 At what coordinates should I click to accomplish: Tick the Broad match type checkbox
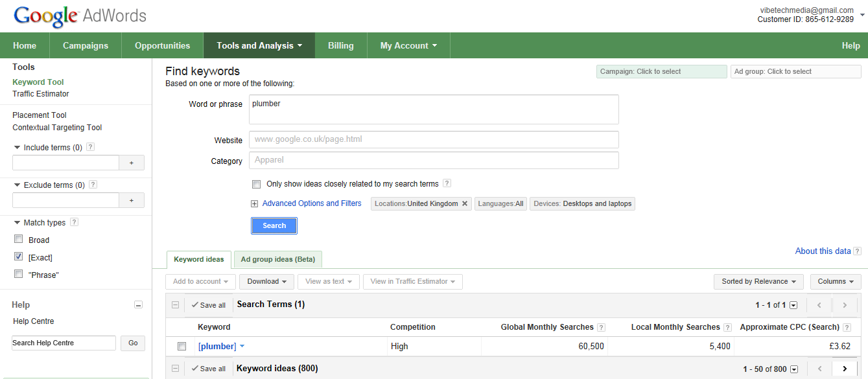(x=19, y=239)
